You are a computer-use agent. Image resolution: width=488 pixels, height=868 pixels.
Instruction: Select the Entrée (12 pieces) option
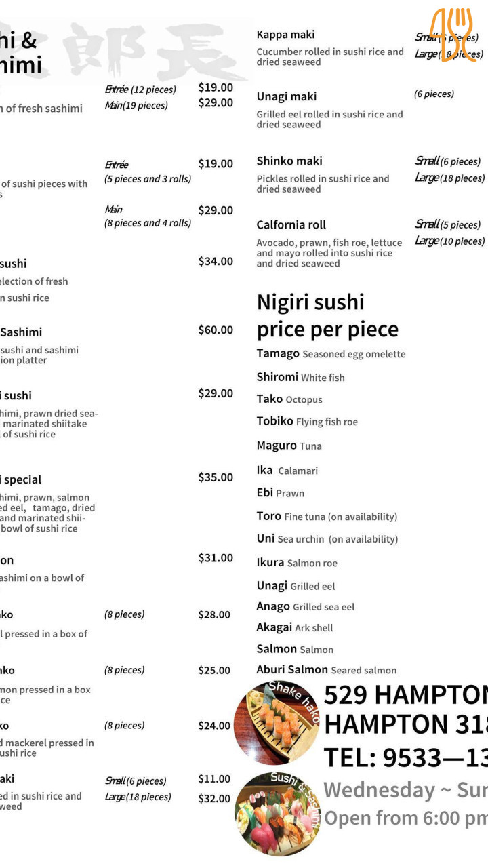140,90
